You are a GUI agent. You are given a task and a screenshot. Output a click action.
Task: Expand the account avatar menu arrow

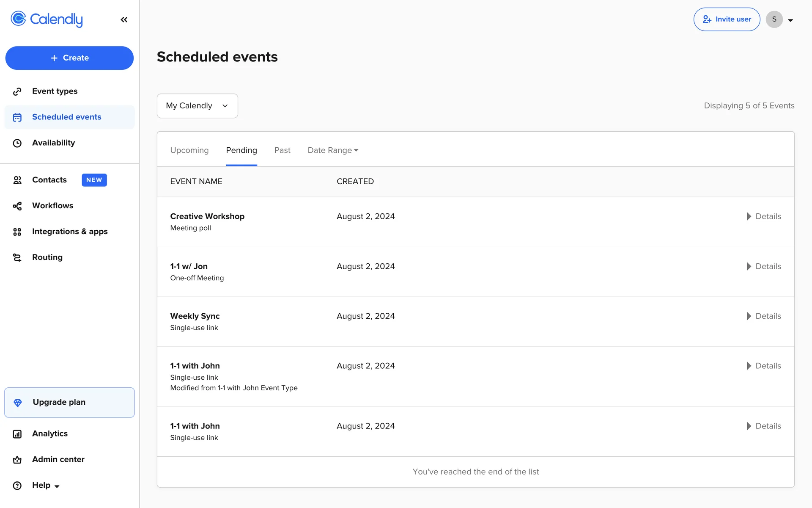(x=790, y=20)
